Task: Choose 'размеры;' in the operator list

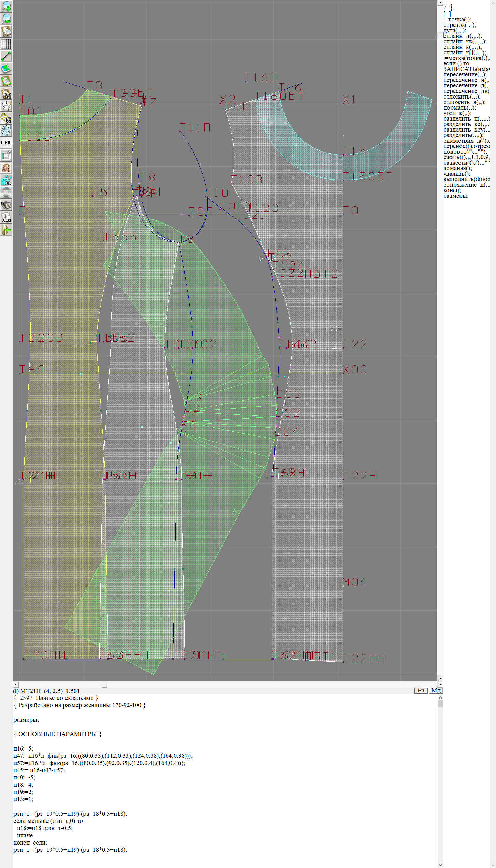Action: (x=456, y=196)
